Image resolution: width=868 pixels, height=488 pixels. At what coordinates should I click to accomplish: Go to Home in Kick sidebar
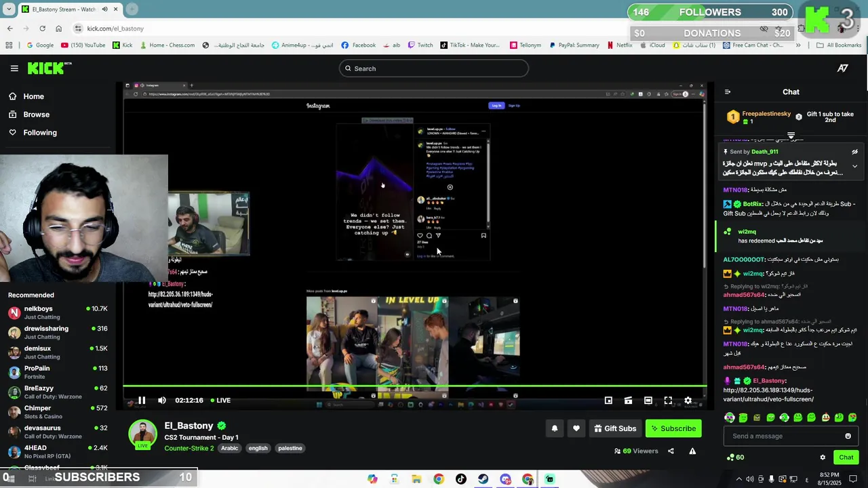(x=27, y=96)
